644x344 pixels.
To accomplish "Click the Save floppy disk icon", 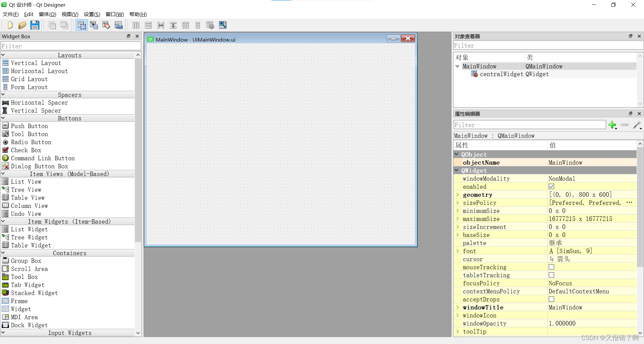I will point(35,25).
